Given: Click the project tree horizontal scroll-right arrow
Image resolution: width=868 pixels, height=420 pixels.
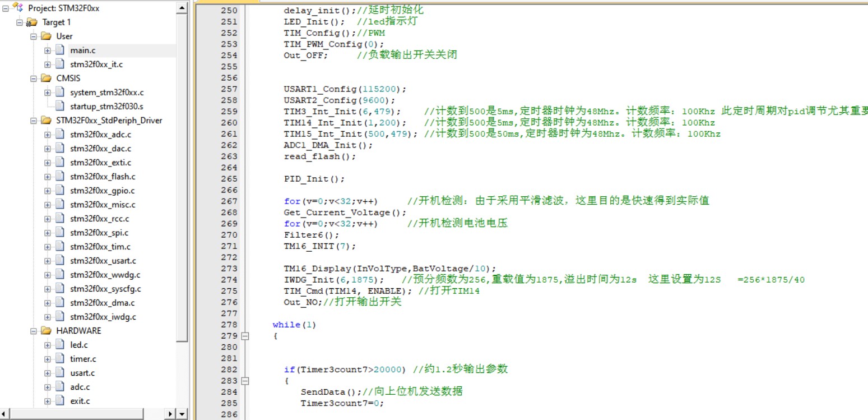Looking at the screenshot, I should coord(171,414).
